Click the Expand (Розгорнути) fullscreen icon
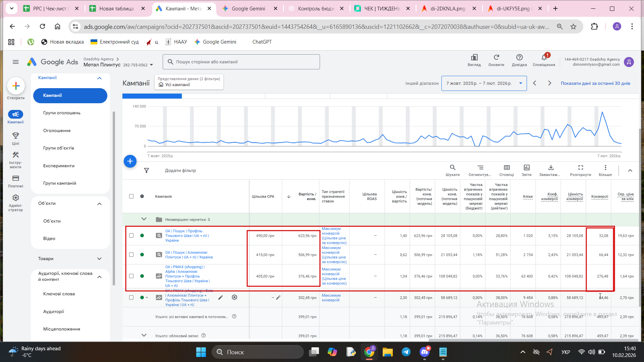The height and width of the screenshot is (362, 644). (x=580, y=168)
